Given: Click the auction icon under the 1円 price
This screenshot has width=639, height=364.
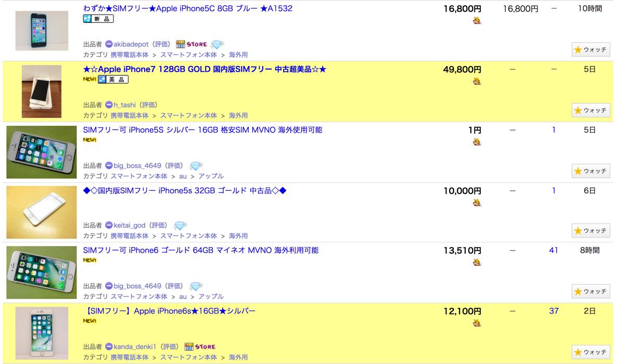Looking at the screenshot, I should point(477,141).
